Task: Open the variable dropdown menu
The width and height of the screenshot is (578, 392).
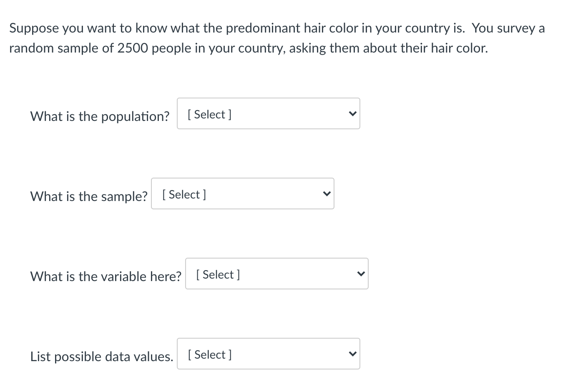Action: pos(276,274)
